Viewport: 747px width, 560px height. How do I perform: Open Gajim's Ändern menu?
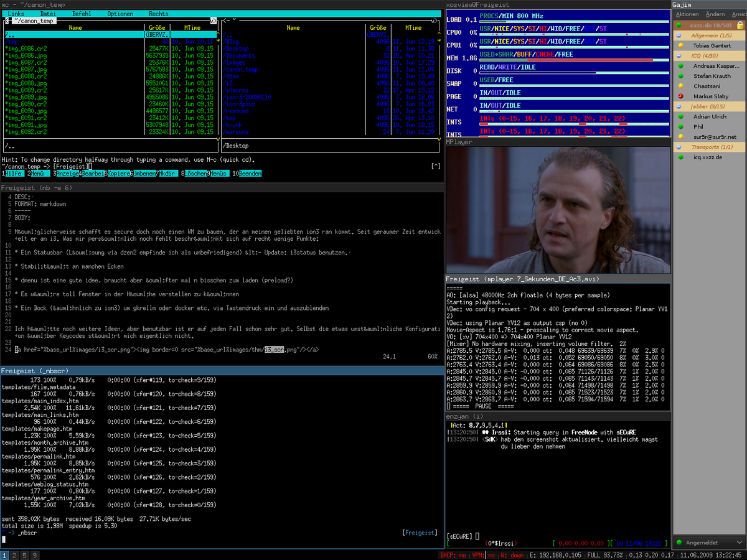click(x=715, y=14)
